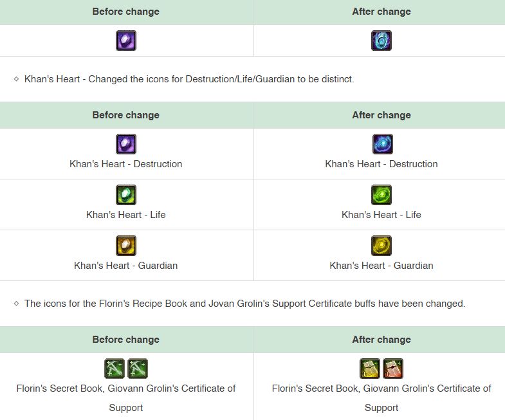Click the second old green pickaxe buff icon
This screenshot has width=505, height=420.
point(138,369)
